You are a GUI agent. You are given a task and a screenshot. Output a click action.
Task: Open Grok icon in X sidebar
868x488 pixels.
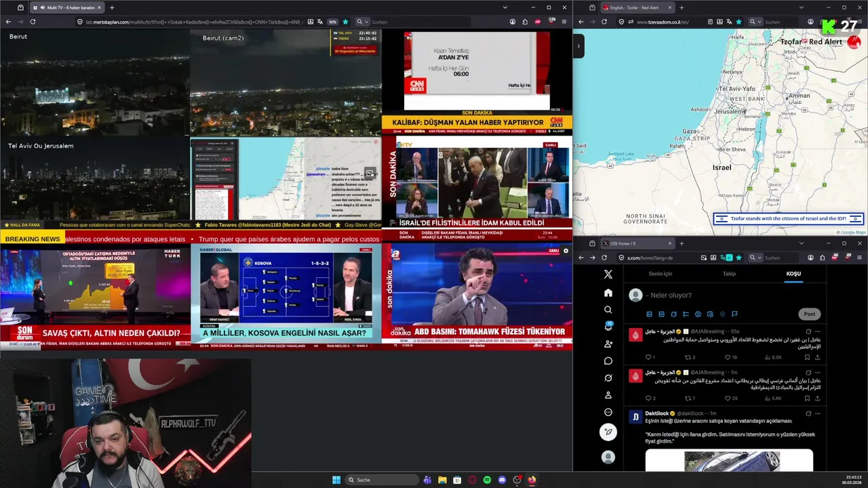[x=608, y=378]
